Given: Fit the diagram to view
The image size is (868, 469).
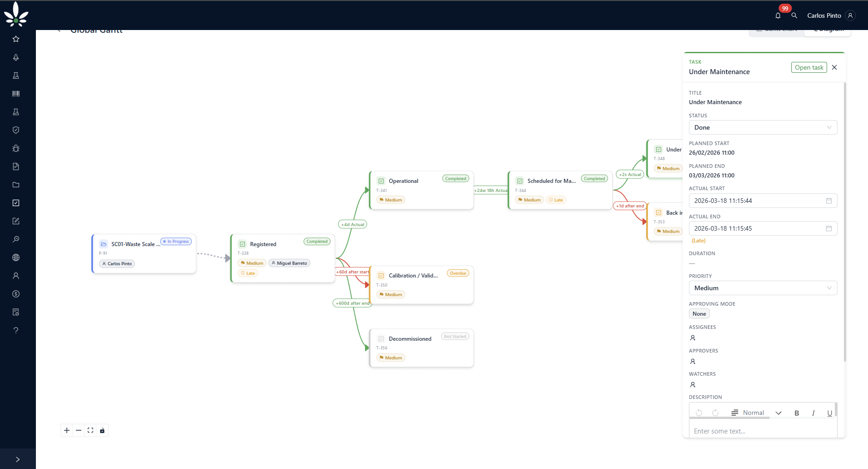Looking at the screenshot, I should [x=90, y=430].
